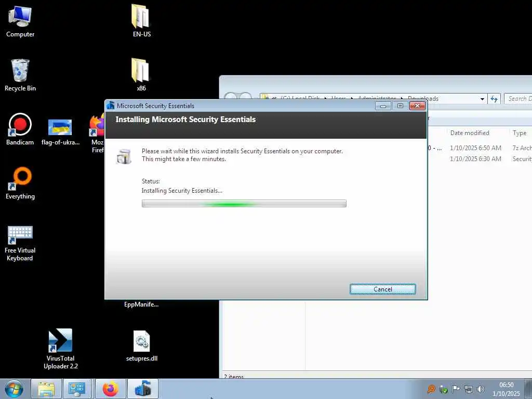The image size is (532, 399).
Task: Open the volume speaker tray icon
Action: coord(481,389)
